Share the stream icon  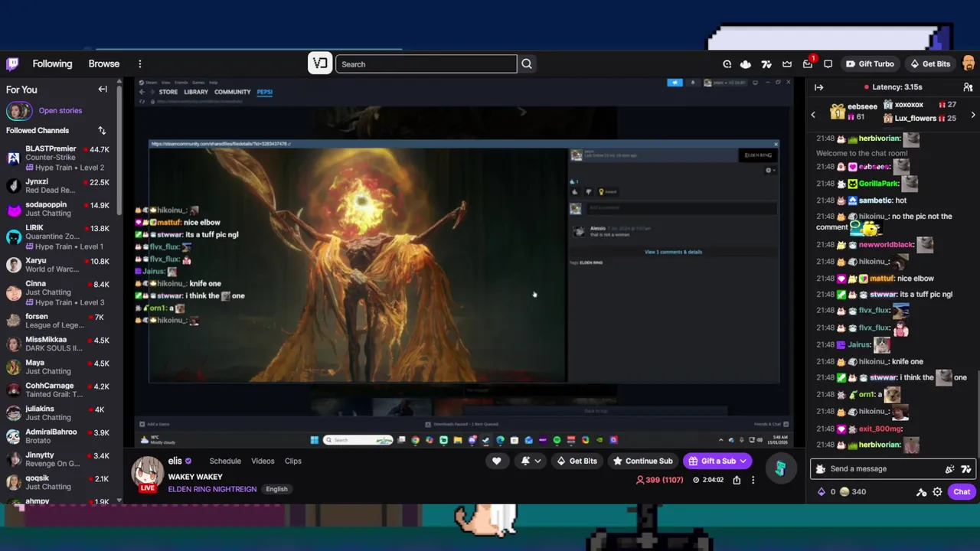(x=737, y=480)
